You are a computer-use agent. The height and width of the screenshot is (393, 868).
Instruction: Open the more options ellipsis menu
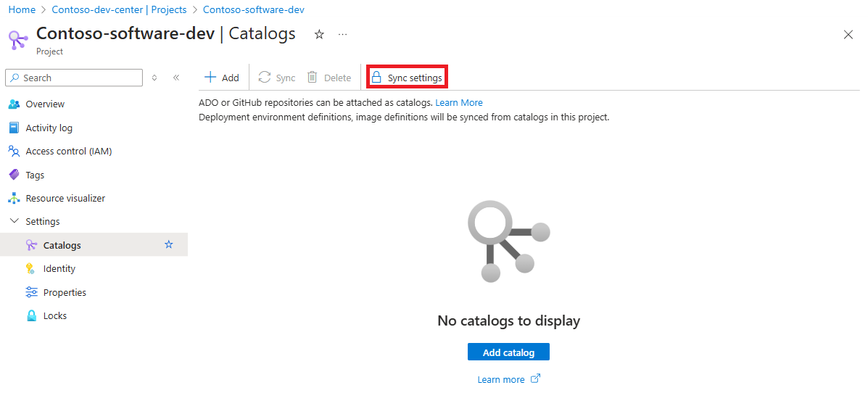[x=343, y=34]
